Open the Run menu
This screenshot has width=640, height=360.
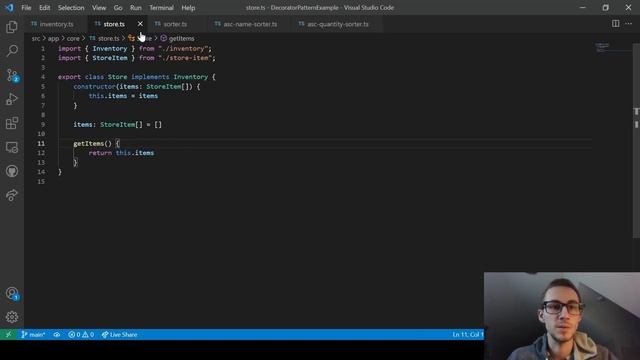[x=136, y=8]
